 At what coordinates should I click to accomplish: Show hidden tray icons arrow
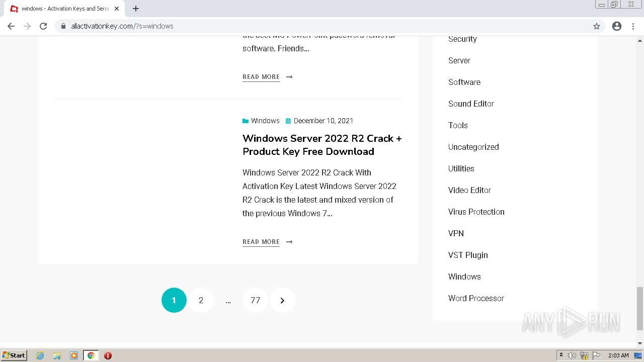[x=561, y=355]
